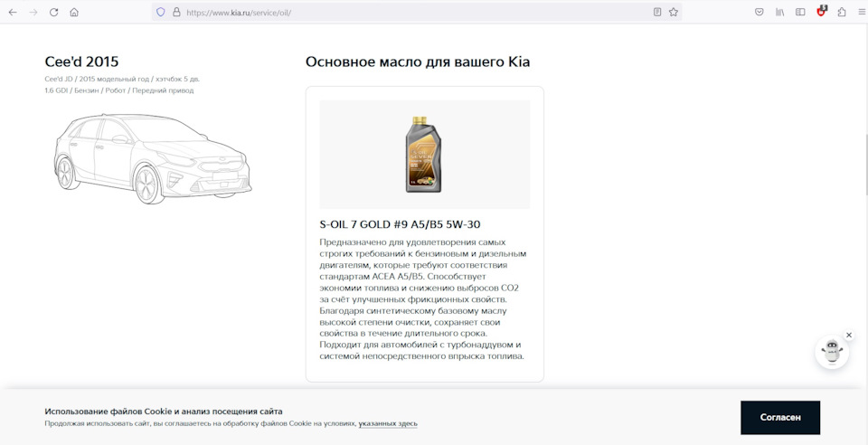Image resolution: width=868 pixels, height=445 pixels.
Task: Bookmark this page with star icon
Action: click(673, 12)
